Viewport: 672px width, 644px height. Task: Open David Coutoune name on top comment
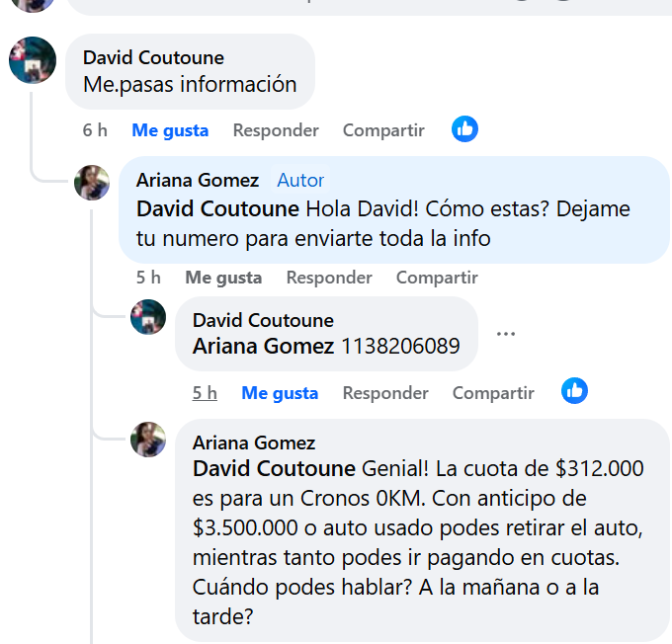click(x=153, y=58)
